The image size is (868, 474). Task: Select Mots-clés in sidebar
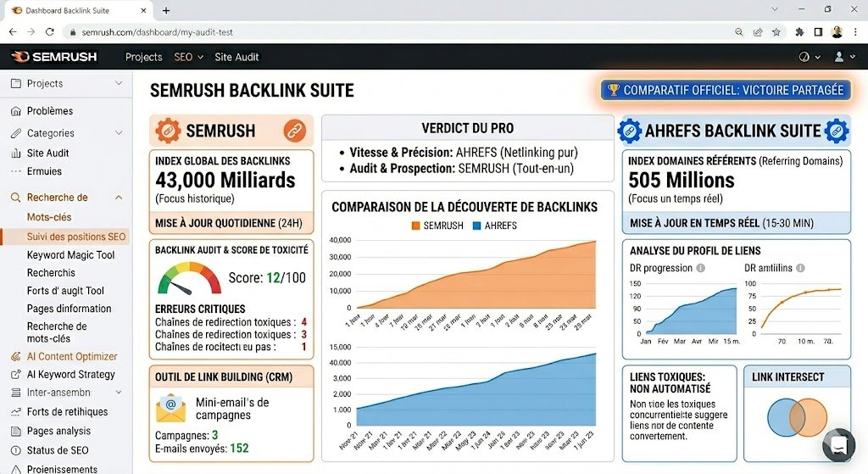pos(49,217)
